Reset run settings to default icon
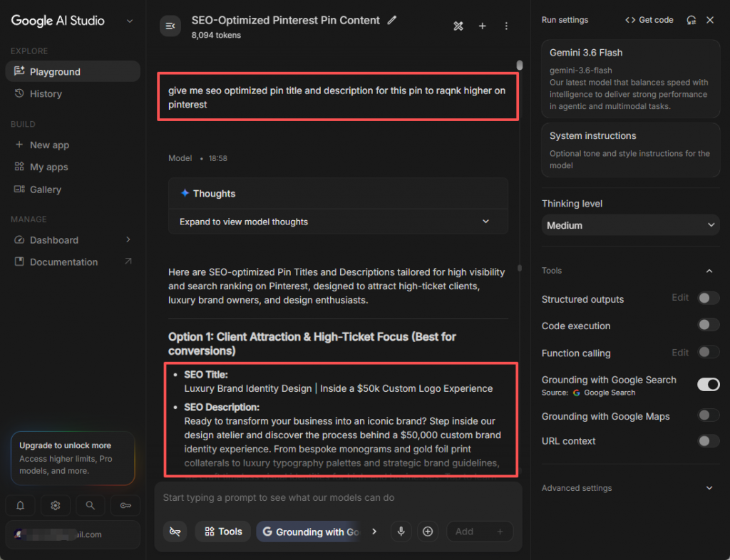730x560 pixels. coord(692,20)
